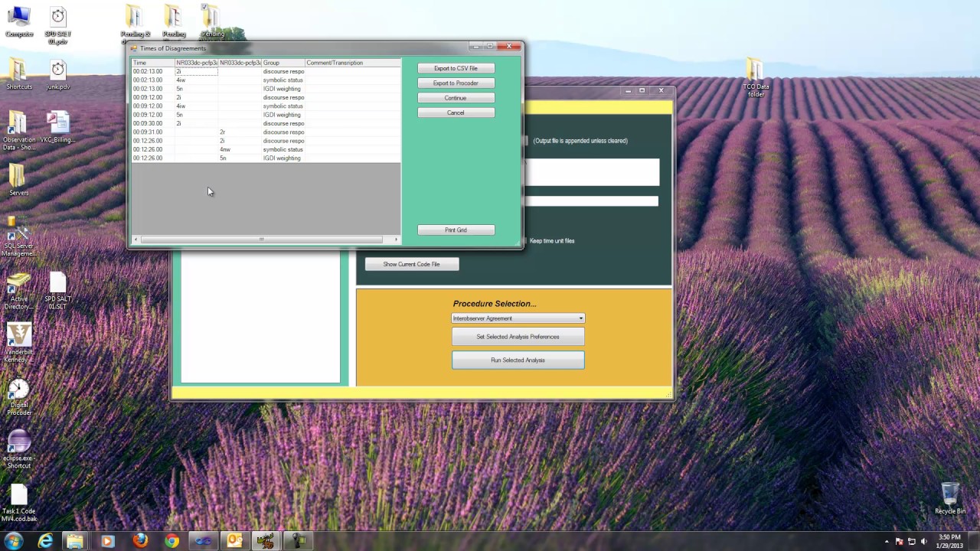Click the Continue button
980x551 pixels.
(x=456, y=98)
